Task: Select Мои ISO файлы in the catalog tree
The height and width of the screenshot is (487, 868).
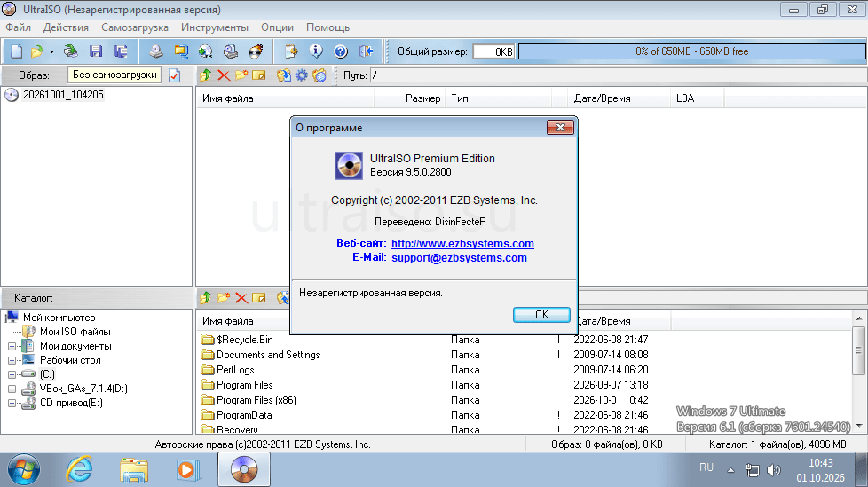Action: (x=75, y=332)
